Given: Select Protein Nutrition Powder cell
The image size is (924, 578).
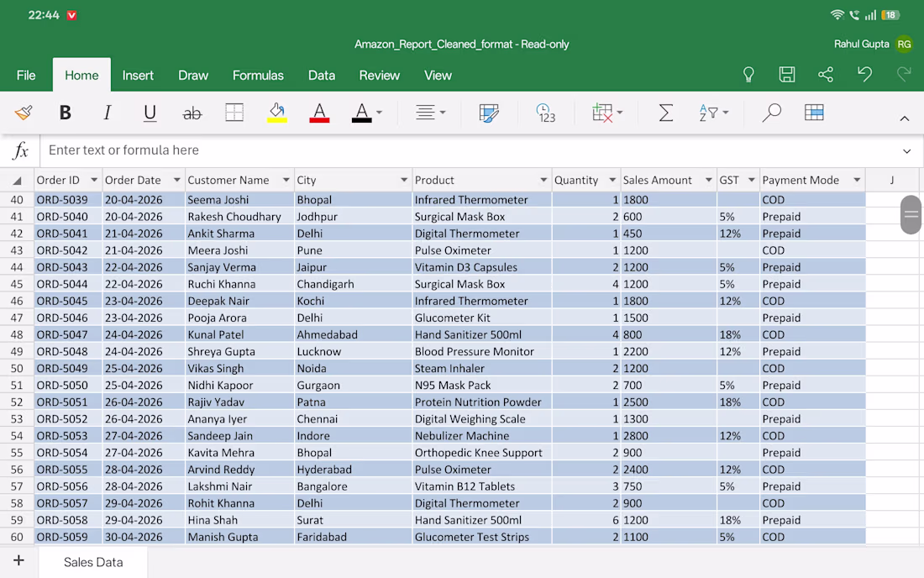Looking at the screenshot, I should point(482,402).
